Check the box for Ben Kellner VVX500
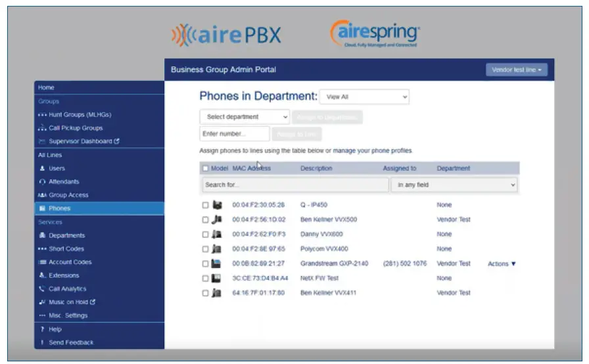589x364 pixels. (205, 219)
